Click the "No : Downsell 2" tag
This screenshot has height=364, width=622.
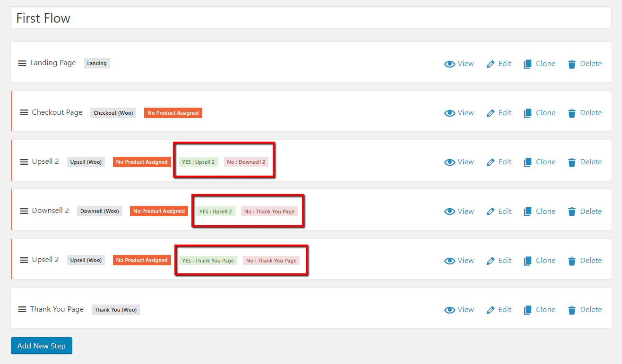[246, 162]
